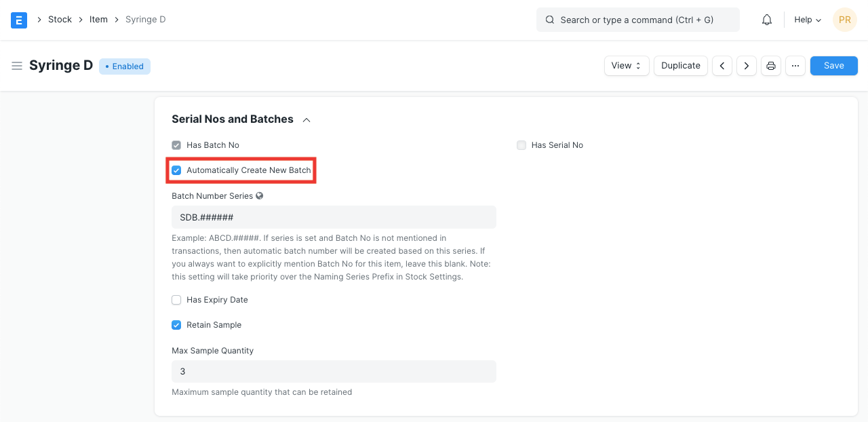Navigate to Stock in the breadcrumb
The image size is (868, 422).
(x=60, y=20)
